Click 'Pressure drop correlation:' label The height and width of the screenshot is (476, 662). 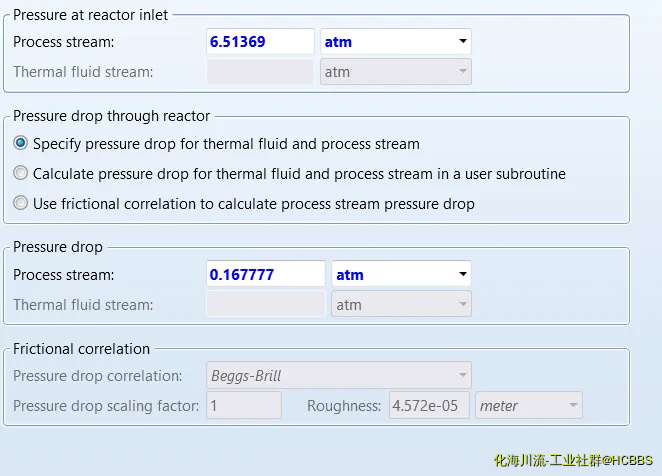point(98,375)
